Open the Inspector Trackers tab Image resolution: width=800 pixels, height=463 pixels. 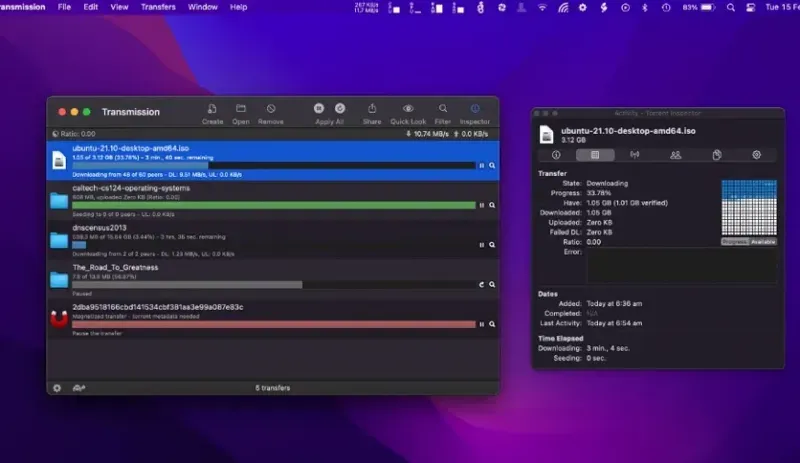(x=635, y=155)
